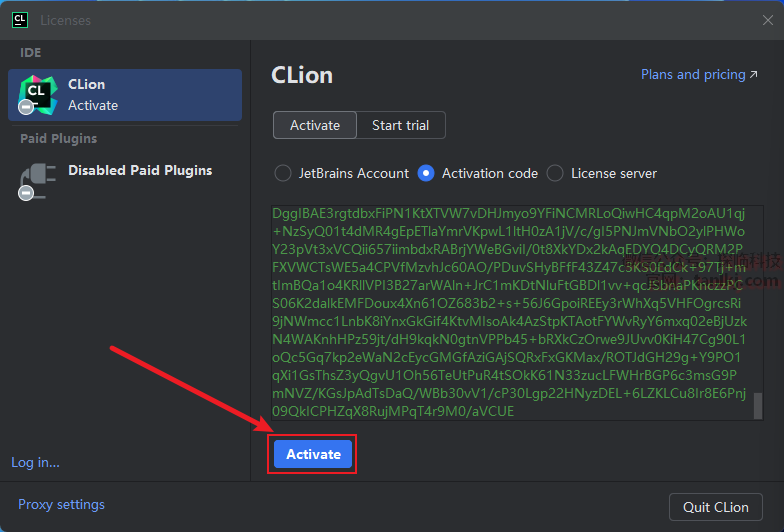Select the JetBrains Account radio button

[283, 173]
